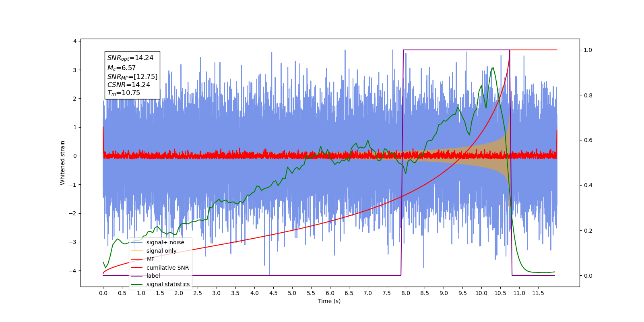
Task: Click the "Time (s)" x-axis label
Action: point(329,301)
